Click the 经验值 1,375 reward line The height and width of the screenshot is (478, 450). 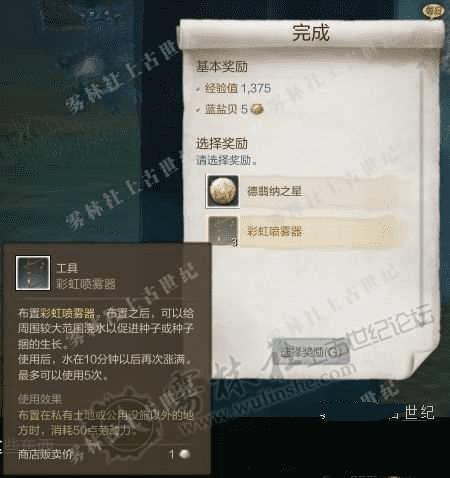[237, 88]
